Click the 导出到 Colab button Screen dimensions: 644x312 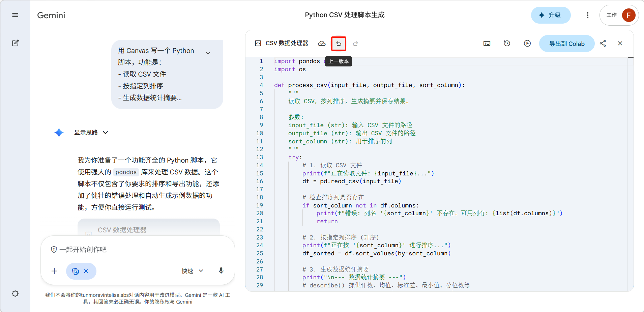point(567,44)
